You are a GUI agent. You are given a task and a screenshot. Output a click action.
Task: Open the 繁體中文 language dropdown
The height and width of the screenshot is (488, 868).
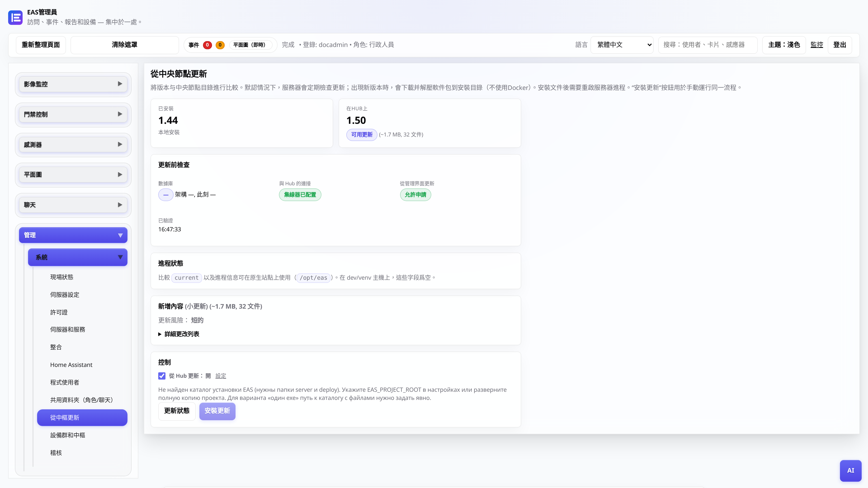click(x=622, y=45)
